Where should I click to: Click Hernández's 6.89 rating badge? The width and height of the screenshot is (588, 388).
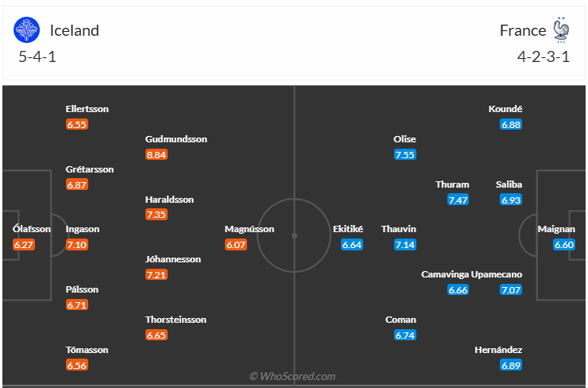coord(511,365)
